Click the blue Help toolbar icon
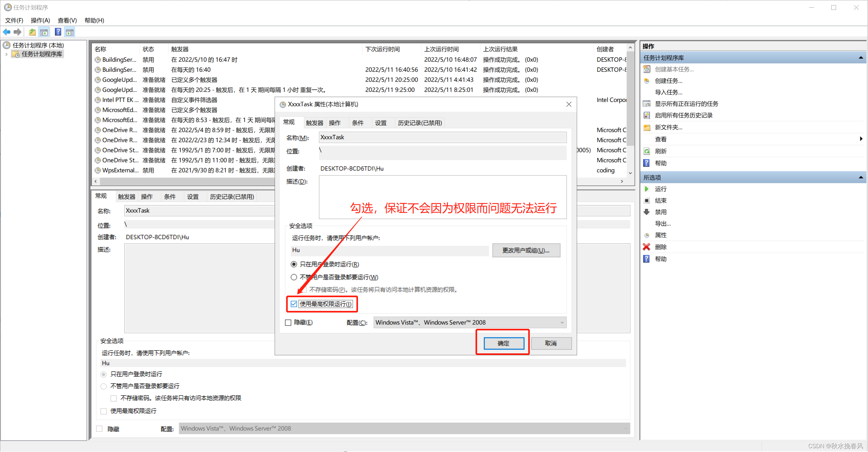Image resolution: width=868 pixels, height=452 pixels. point(58,32)
